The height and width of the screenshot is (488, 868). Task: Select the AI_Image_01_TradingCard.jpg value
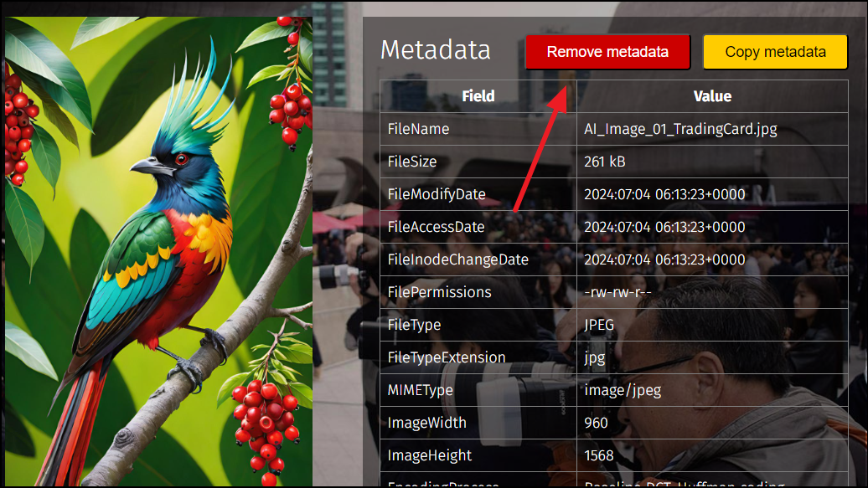[680, 129]
